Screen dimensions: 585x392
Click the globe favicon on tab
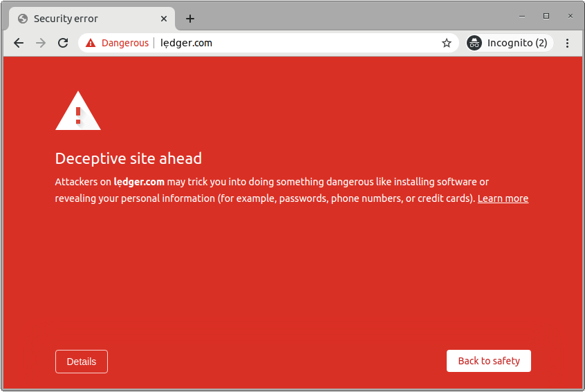pos(23,19)
